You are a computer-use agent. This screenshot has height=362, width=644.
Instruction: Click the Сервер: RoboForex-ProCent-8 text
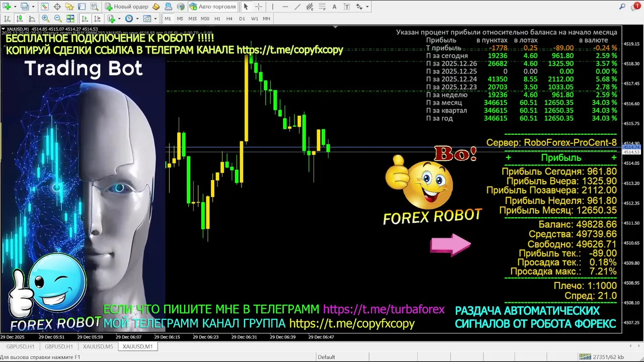tap(551, 143)
